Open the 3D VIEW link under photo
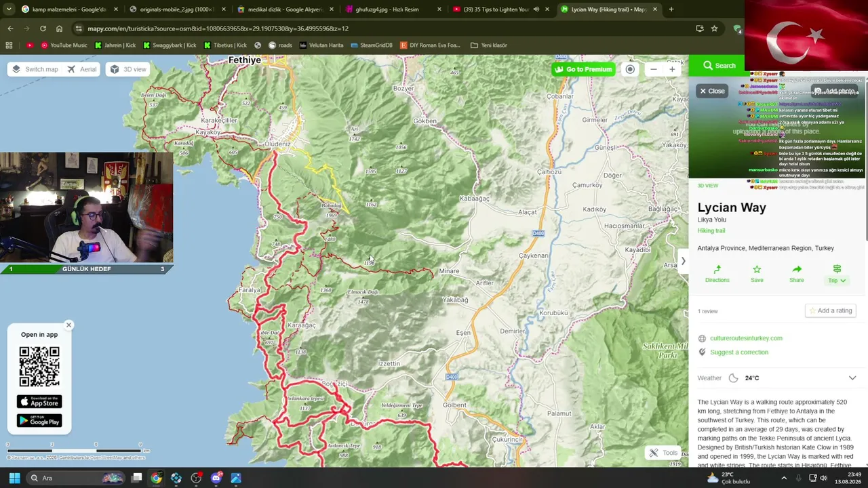Viewport: 868px width, 488px height. click(x=708, y=186)
